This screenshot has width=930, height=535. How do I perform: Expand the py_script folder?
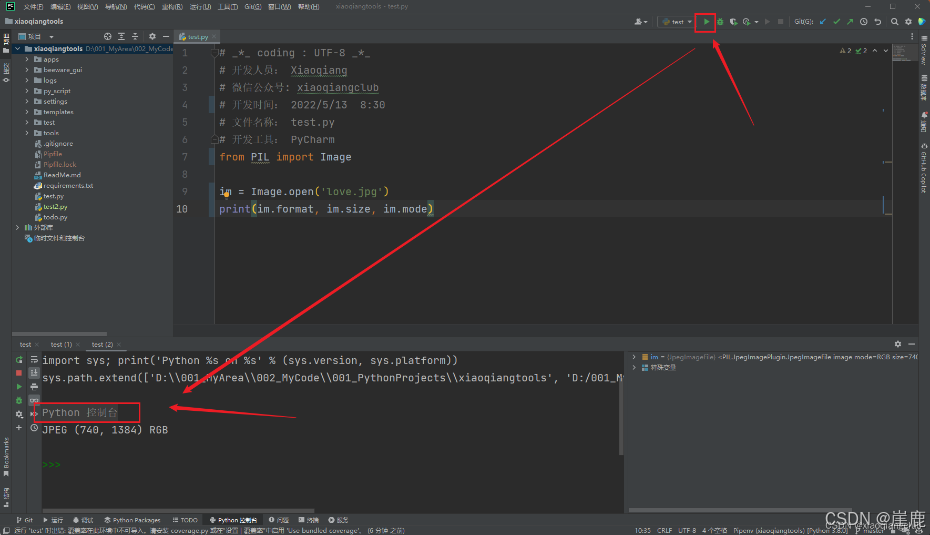pos(27,91)
